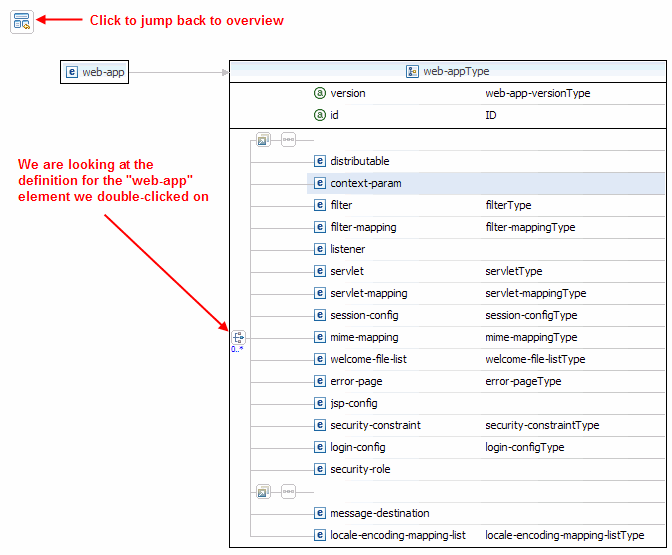Click the element icon for context-param
This screenshot has height=555, width=672.
tap(320, 183)
